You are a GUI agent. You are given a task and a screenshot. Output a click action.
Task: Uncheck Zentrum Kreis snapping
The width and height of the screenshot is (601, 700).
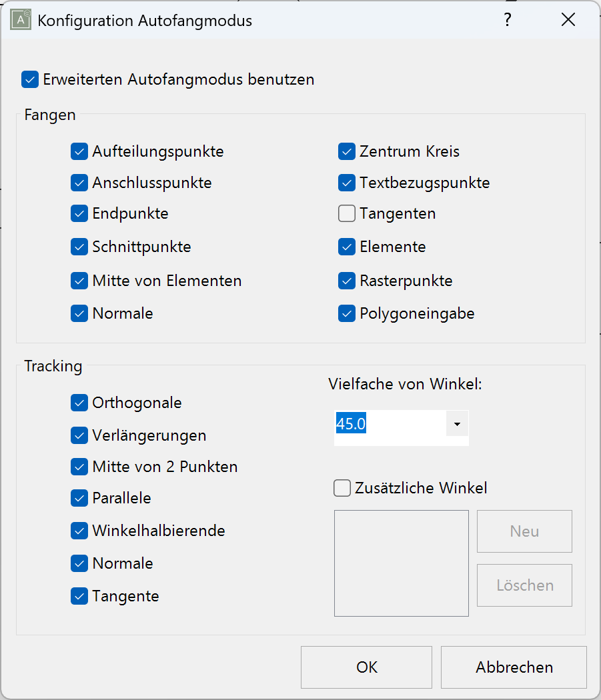point(347,151)
